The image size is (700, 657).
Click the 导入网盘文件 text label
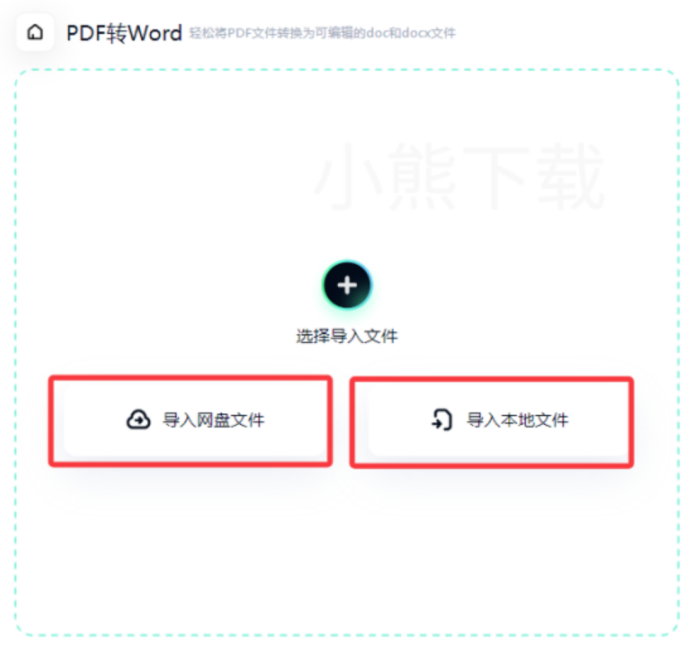tap(213, 420)
